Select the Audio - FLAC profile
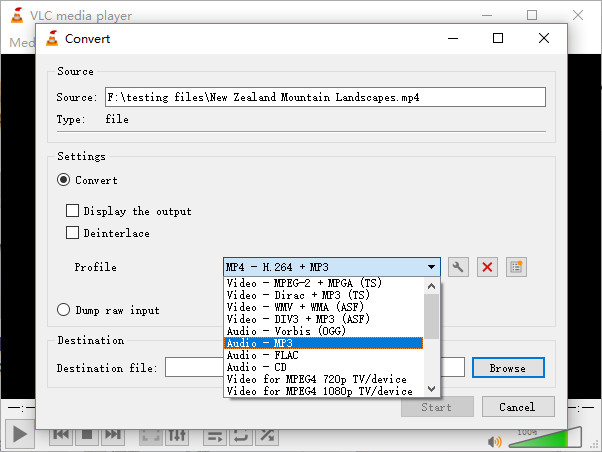602x452 pixels. tap(323, 355)
